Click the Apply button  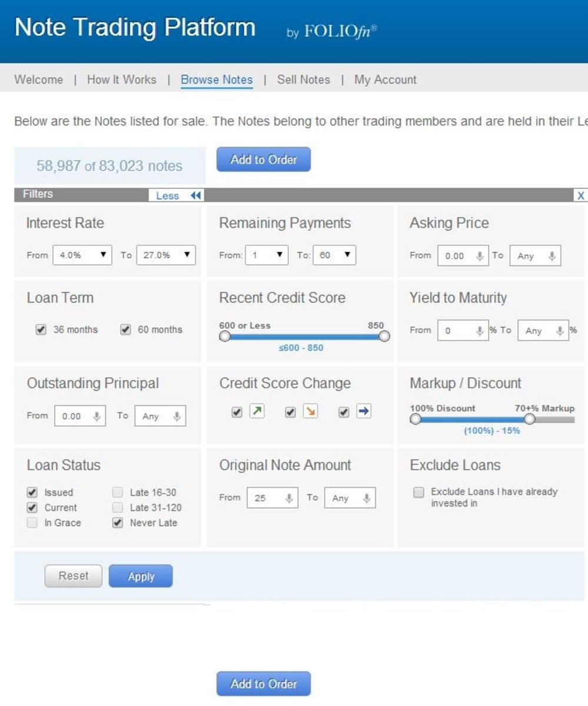point(141,577)
